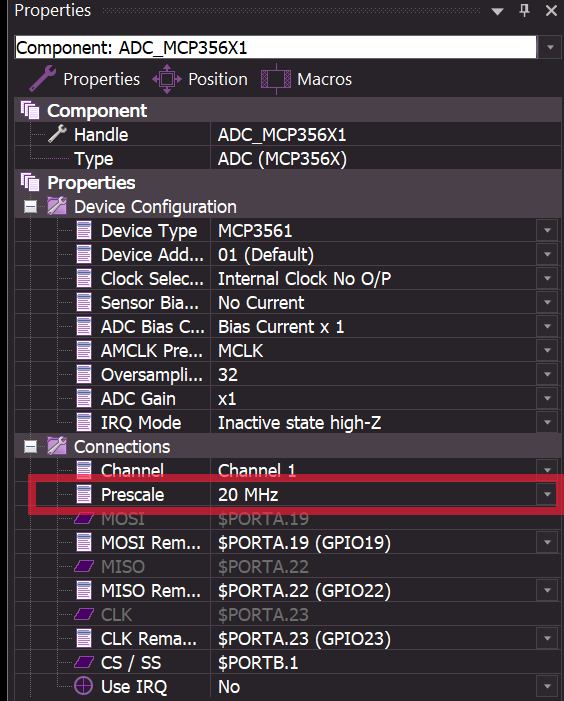Click the CS / SS pin icon
The height and width of the screenshot is (701, 564).
point(84,662)
